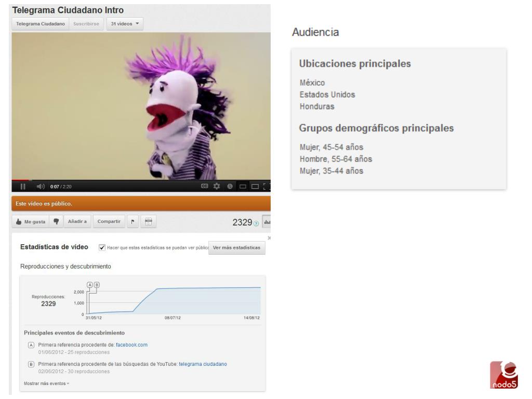Click the 2329 view count number
The width and height of the screenshot is (532, 399).
(x=242, y=222)
